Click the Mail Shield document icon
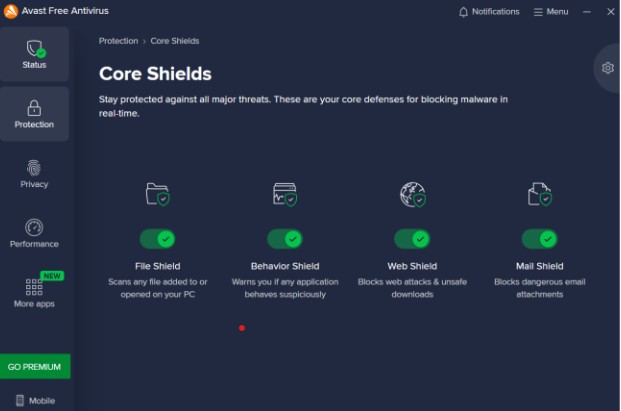 click(539, 194)
